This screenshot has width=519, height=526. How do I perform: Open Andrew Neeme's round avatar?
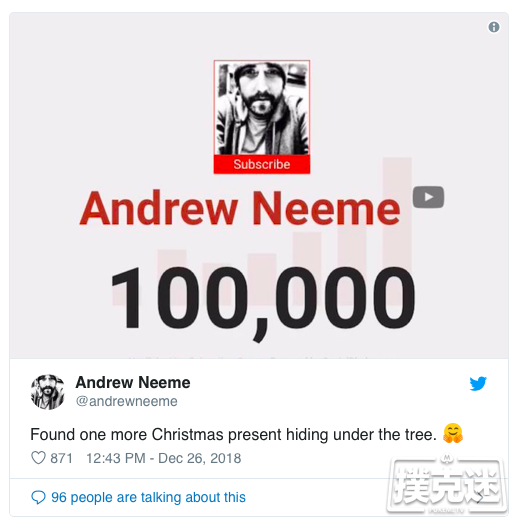(x=48, y=392)
